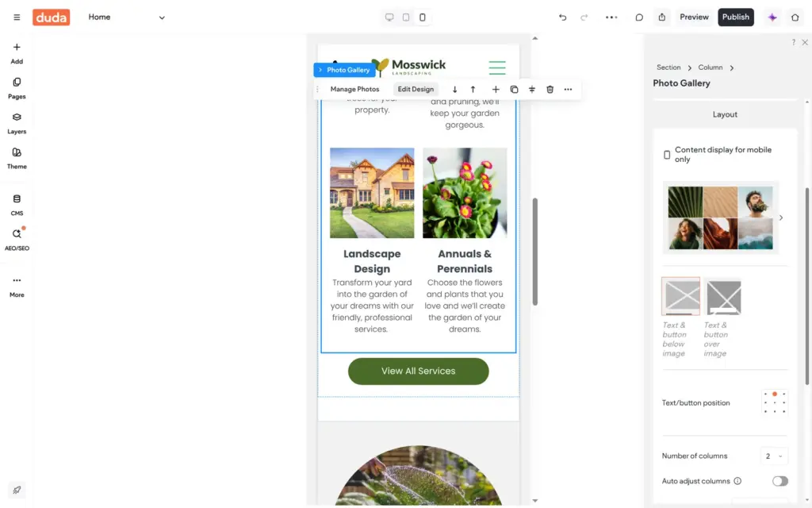Open the comments speech bubble icon

pyautogui.click(x=639, y=17)
